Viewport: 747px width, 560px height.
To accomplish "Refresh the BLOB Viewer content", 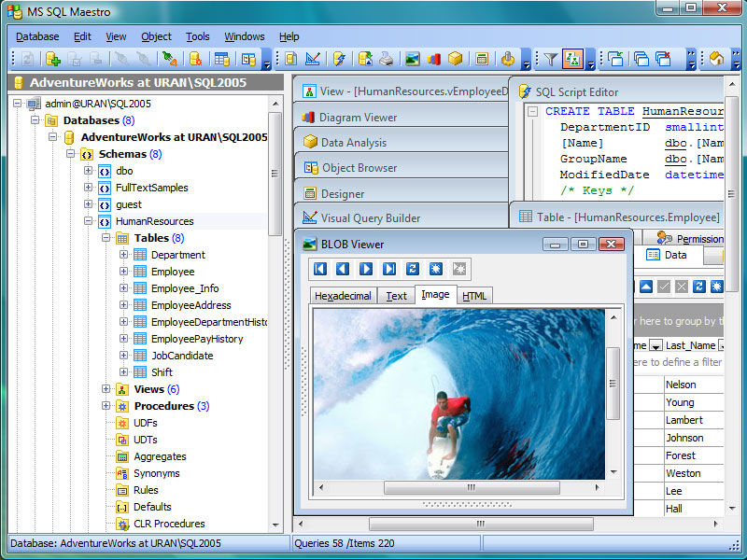I will click(413, 269).
